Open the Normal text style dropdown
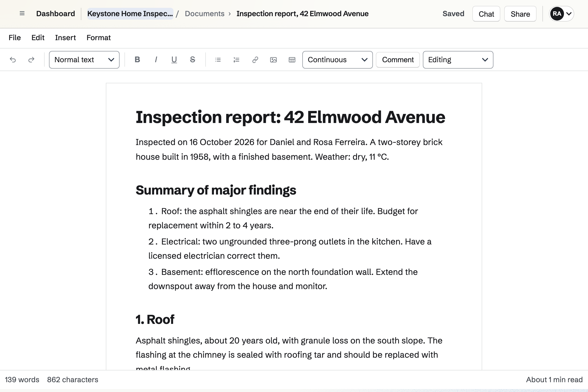The image size is (588, 392). coord(84,60)
